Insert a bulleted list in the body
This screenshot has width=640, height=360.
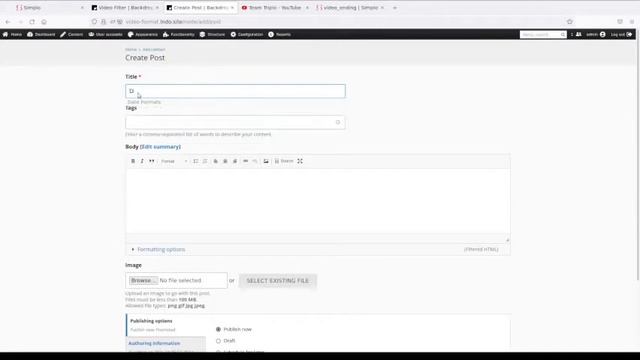point(196,161)
